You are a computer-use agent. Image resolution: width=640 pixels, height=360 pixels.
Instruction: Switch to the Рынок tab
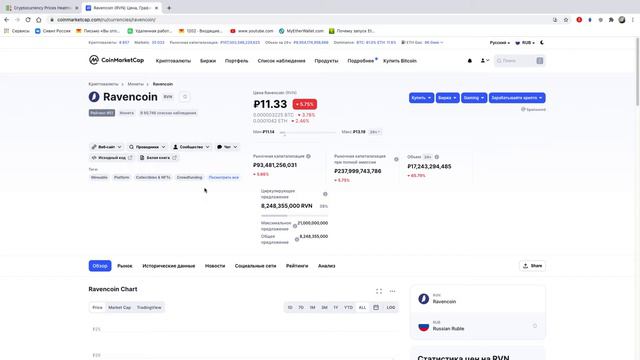125,266
